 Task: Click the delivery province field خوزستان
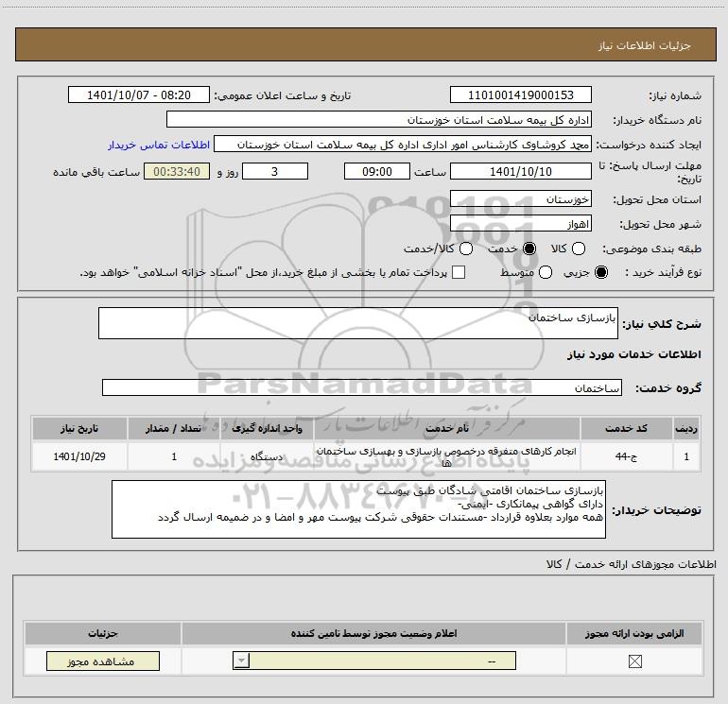pos(520,199)
